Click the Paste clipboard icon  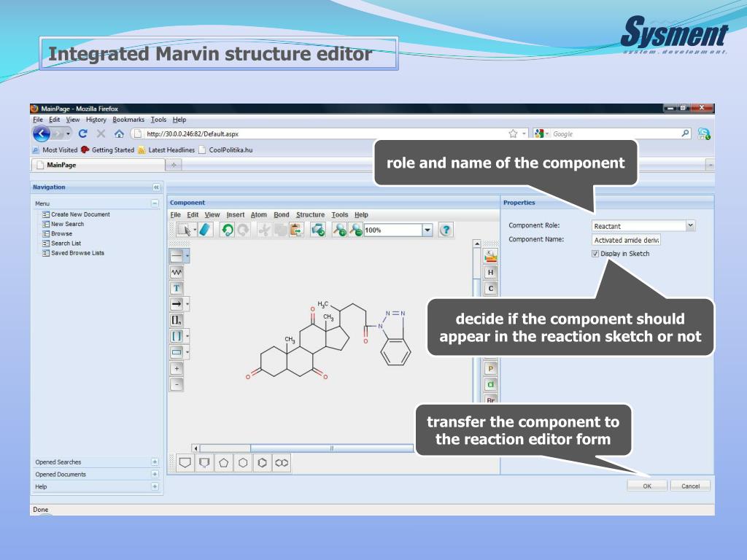(296, 230)
